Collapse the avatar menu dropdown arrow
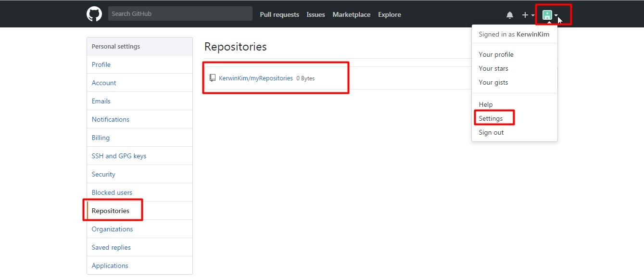This screenshot has height=279, width=644. pos(556,15)
